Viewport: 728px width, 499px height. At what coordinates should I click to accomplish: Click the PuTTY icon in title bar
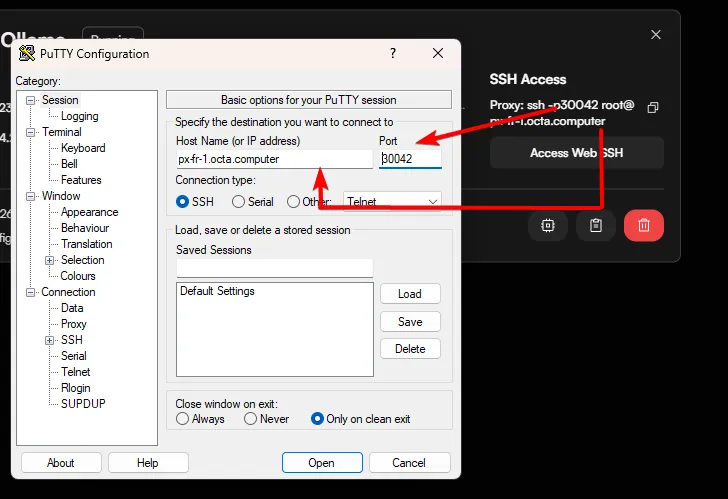(27, 54)
